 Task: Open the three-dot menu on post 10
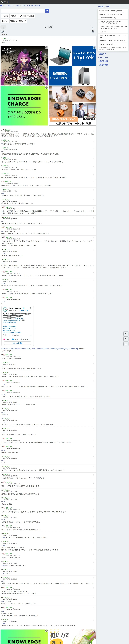[94, 200]
